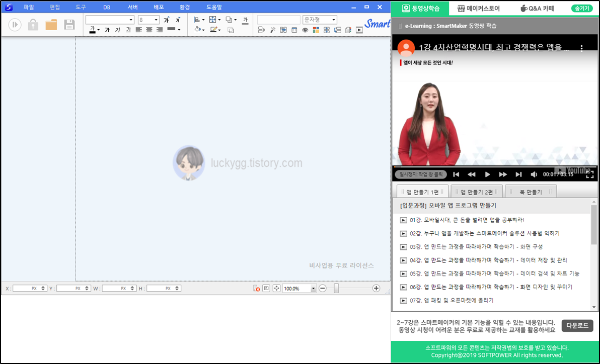Click the empty field left of 문자형
Screen dimensions: 600x364
[x=278, y=20]
